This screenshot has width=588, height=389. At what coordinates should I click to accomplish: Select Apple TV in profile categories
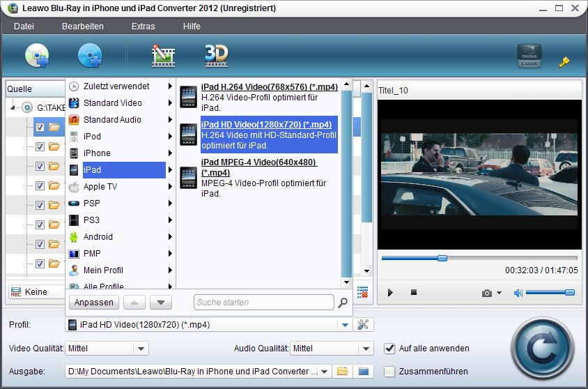(x=100, y=187)
